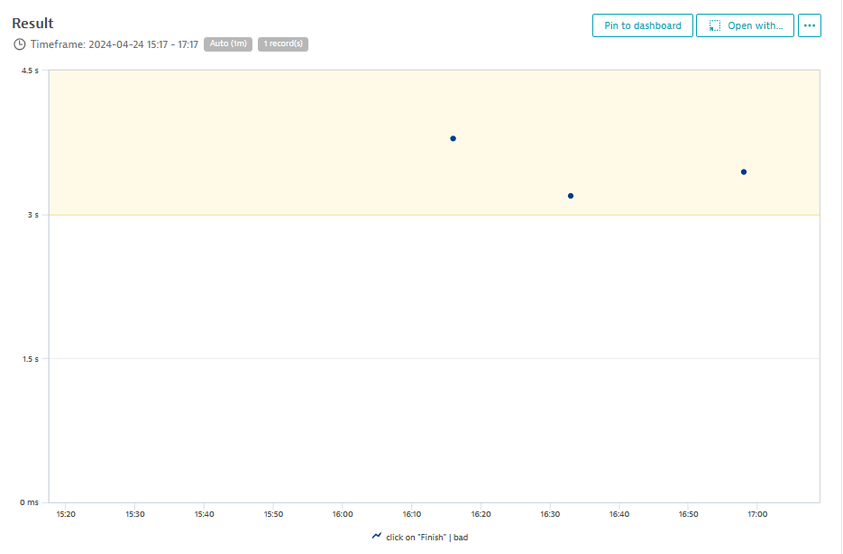Click the 15:20 x-axis time label
The height and width of the screenshot is (554, 843).
(x=65, y=514)
